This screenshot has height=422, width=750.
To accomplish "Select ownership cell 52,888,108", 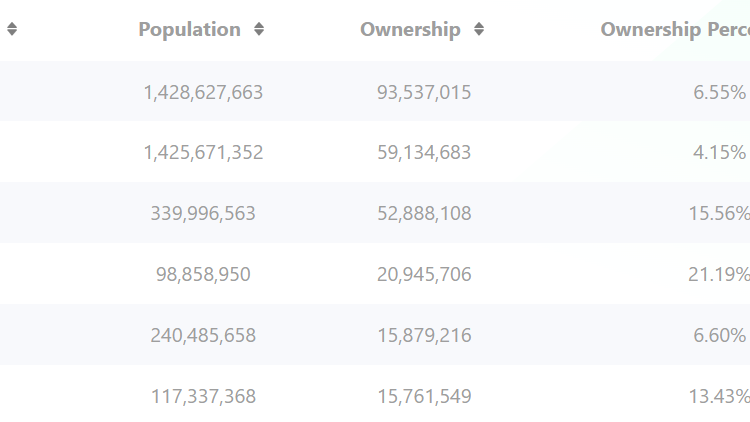I will [x=424, y=214].
